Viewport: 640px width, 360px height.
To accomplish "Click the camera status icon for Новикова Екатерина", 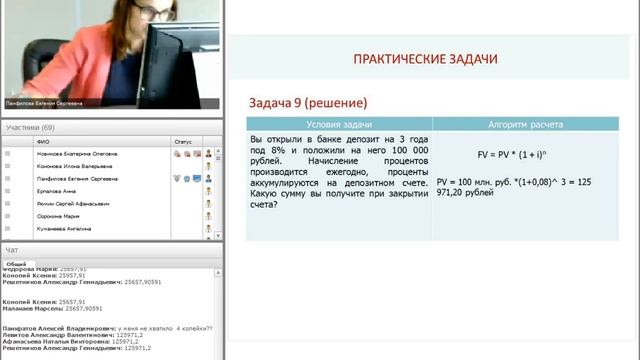I will 187,154.
